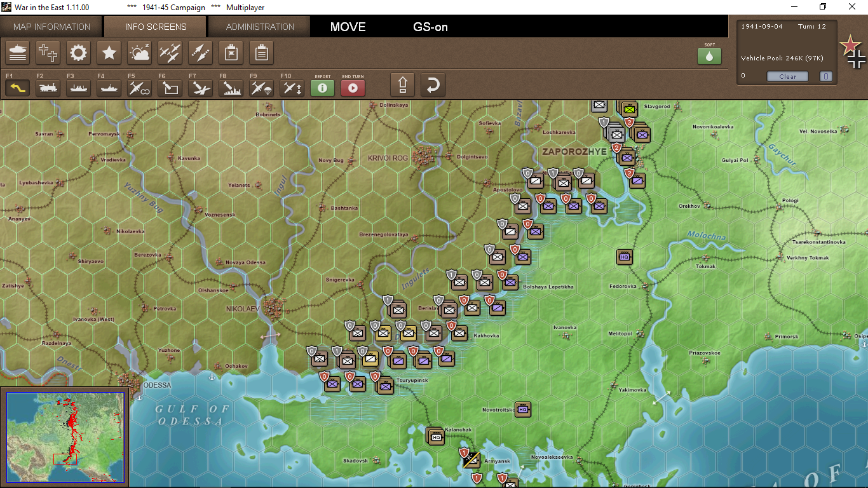Click the 1941-09-04 date text

761,26
